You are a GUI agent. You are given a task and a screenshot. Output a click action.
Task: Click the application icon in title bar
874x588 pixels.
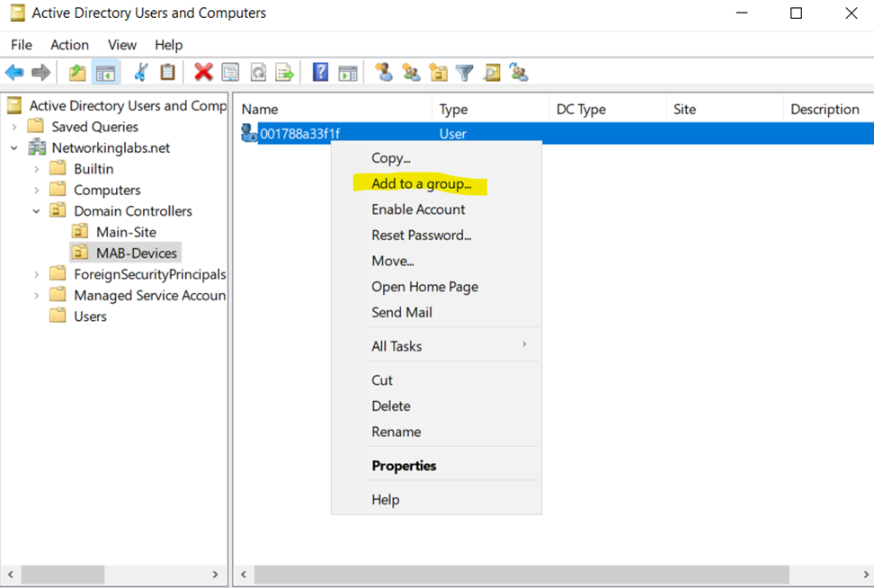point(18,13)
